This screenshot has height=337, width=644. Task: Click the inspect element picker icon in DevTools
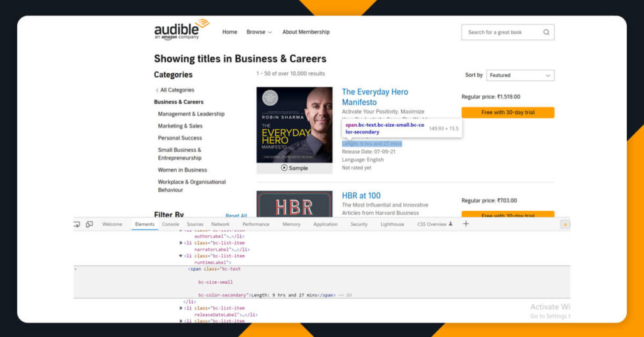tap(77, 224)
